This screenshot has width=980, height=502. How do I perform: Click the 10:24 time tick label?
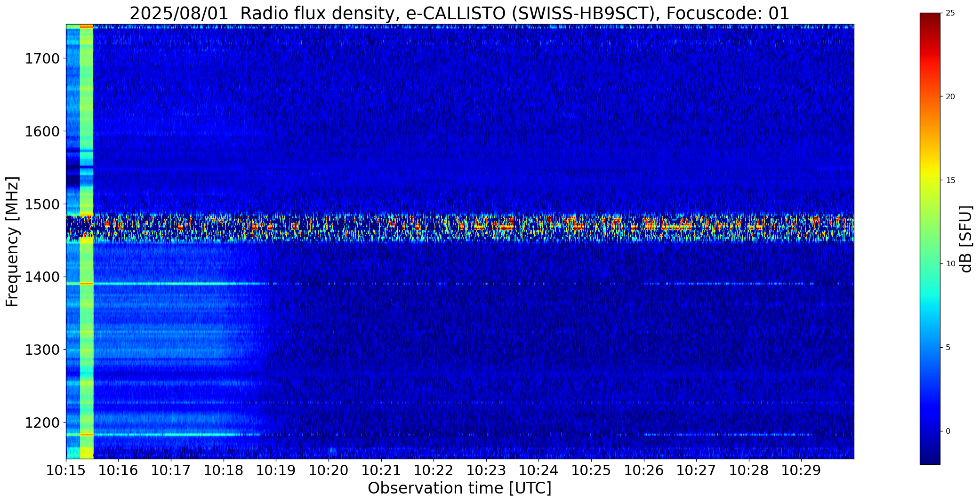pyautogui.click(x=538, y=470)
